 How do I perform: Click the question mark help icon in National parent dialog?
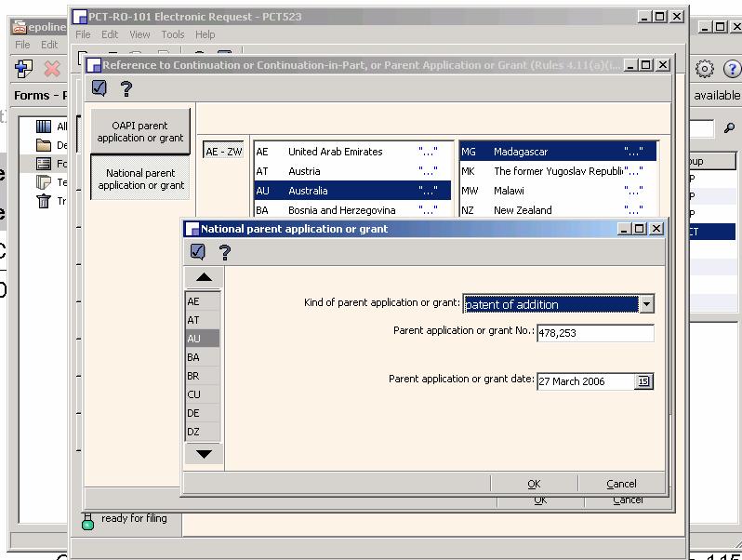coord(225,252)
